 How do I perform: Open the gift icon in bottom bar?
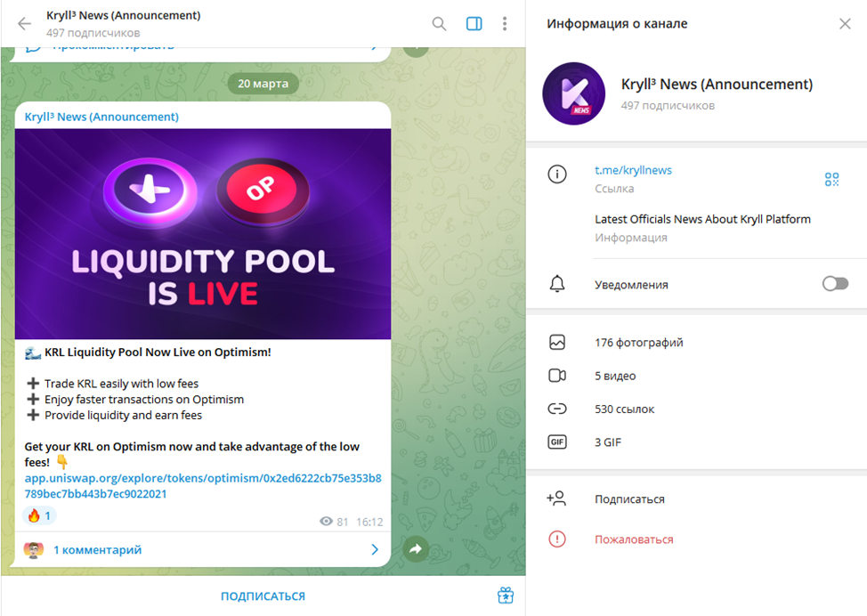click(506, 596)
